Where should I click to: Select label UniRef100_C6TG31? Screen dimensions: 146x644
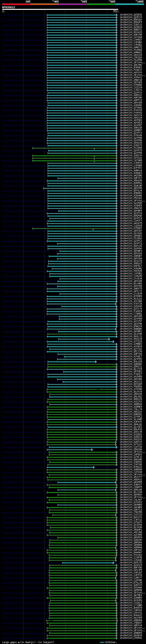click(x=131, y=158)
